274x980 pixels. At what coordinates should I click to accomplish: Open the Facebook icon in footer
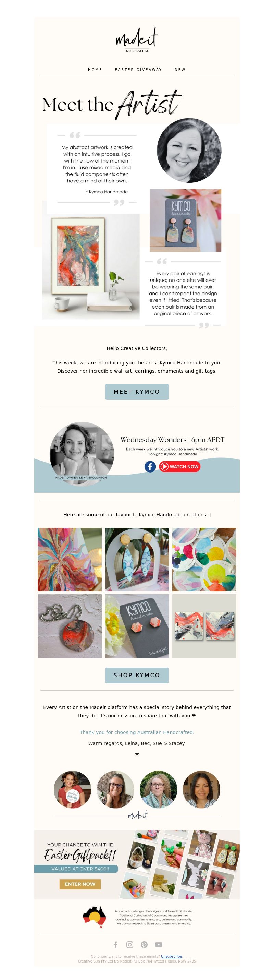[115, 945]
